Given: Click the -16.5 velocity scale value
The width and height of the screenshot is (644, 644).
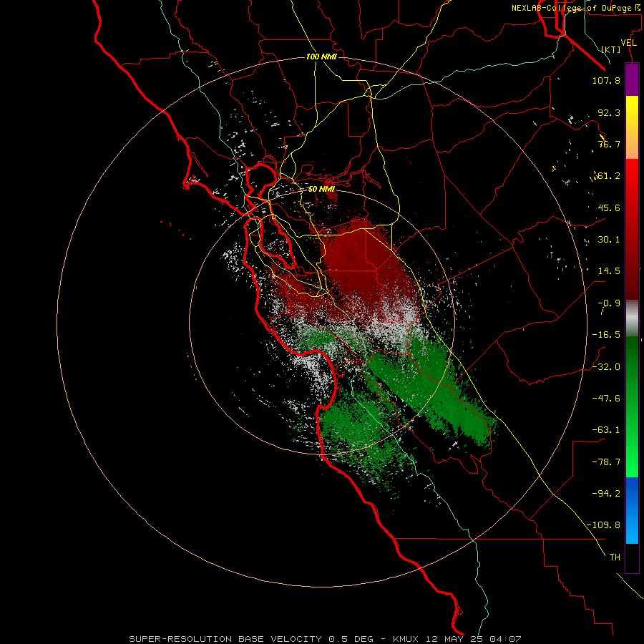Looking at the screenshot, I should 606,335.
